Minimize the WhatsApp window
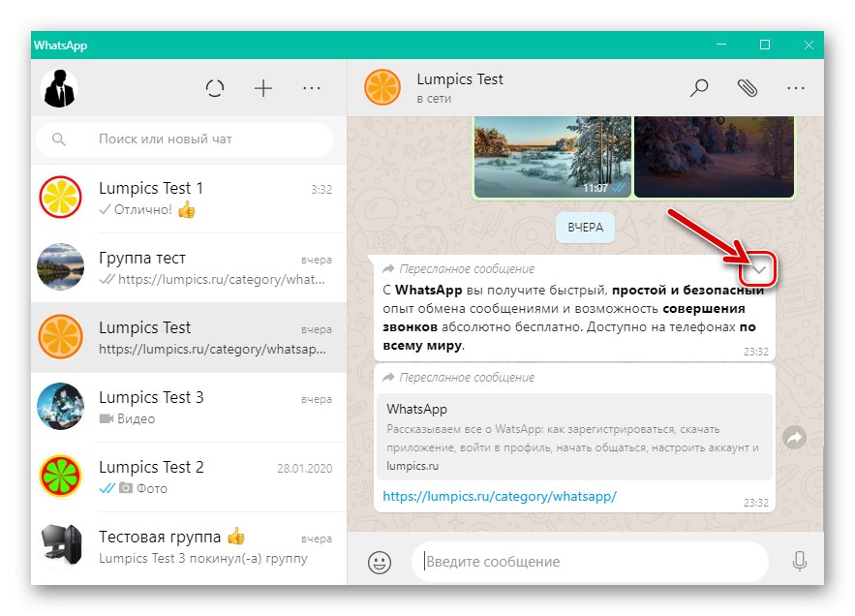Viewport: 855px width, 616px height. [x=721, y=45]
